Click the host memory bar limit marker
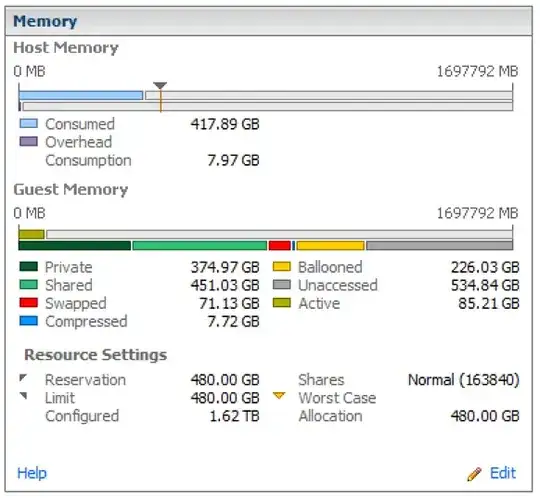This screenshot has height=498, width=540. pos(160,85)
